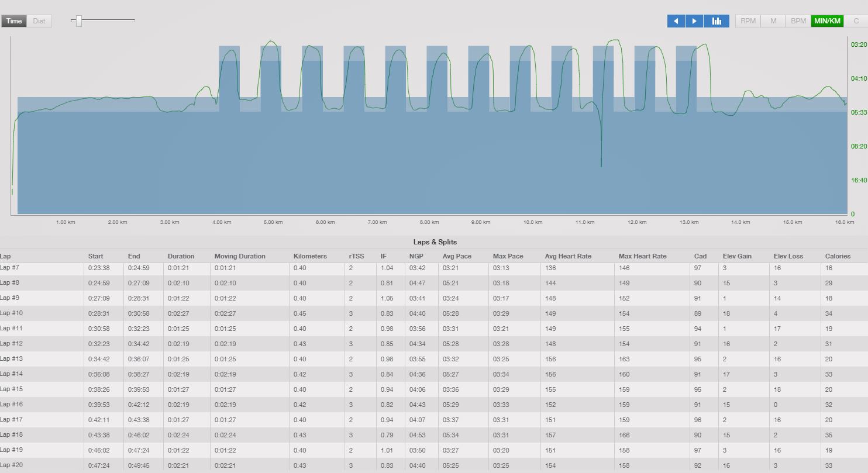
Task: Click the Elev Gain column header
Action: (x=737, y=256)
